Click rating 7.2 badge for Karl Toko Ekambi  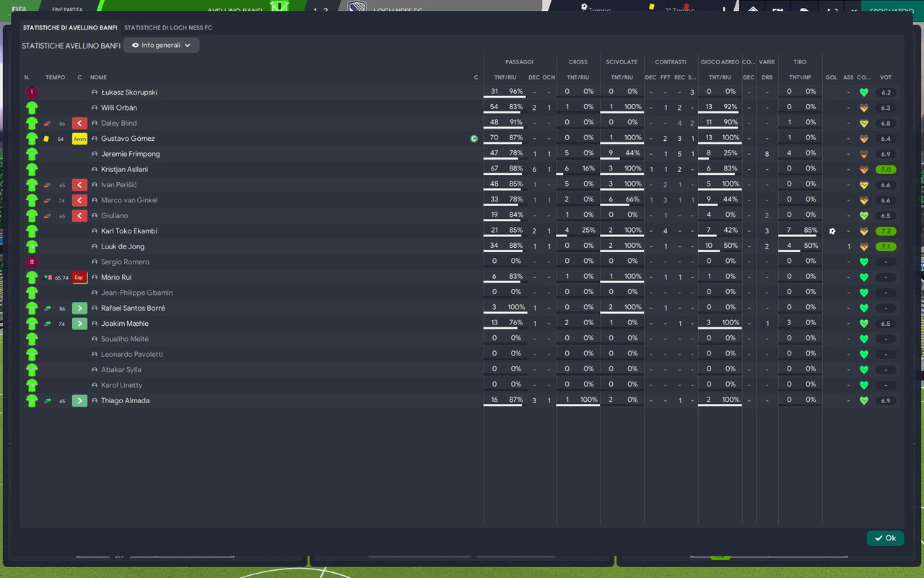pos(886,231)
